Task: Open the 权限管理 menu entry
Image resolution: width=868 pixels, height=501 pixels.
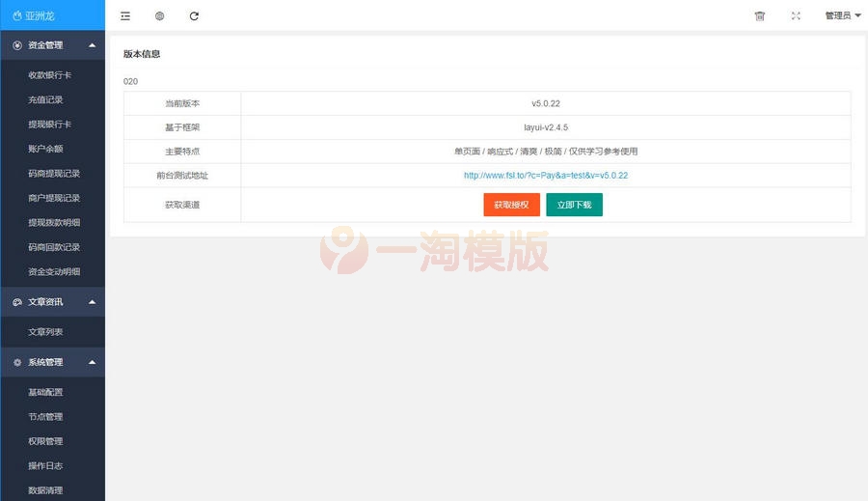Action: (45, 441)
